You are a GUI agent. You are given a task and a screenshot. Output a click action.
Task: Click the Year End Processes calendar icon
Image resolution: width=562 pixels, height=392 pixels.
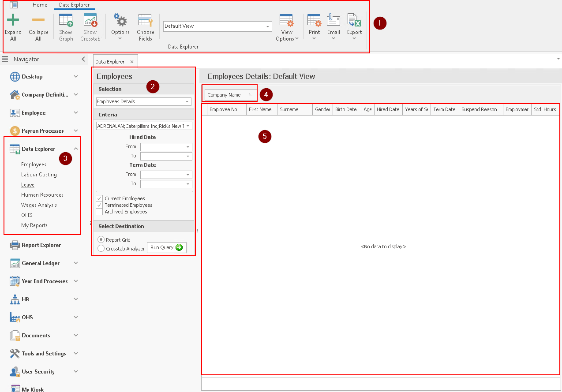pyautogui.click(x=15, y=281)
